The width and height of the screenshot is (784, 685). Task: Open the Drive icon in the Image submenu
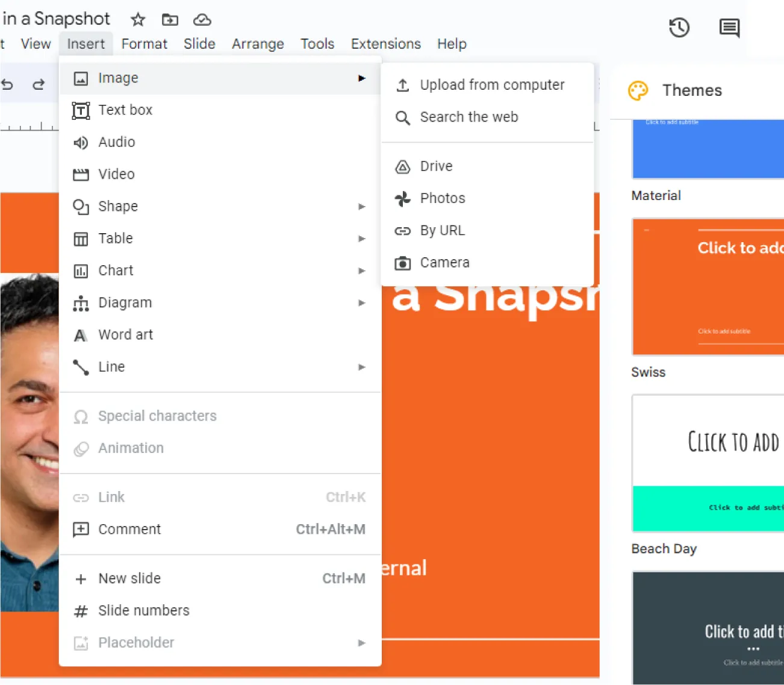coord(403,166)
